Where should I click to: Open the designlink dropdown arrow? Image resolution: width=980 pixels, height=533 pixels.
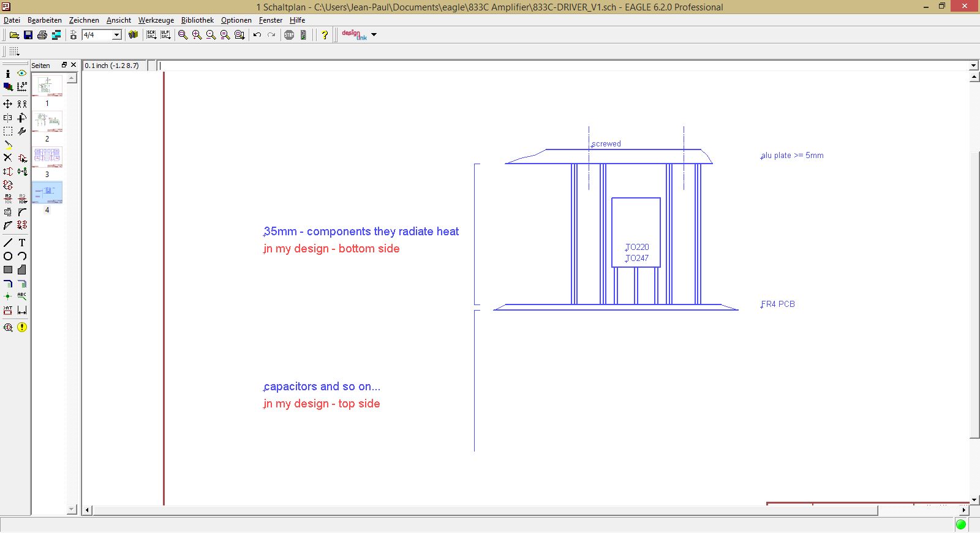(x=374, y=35)
